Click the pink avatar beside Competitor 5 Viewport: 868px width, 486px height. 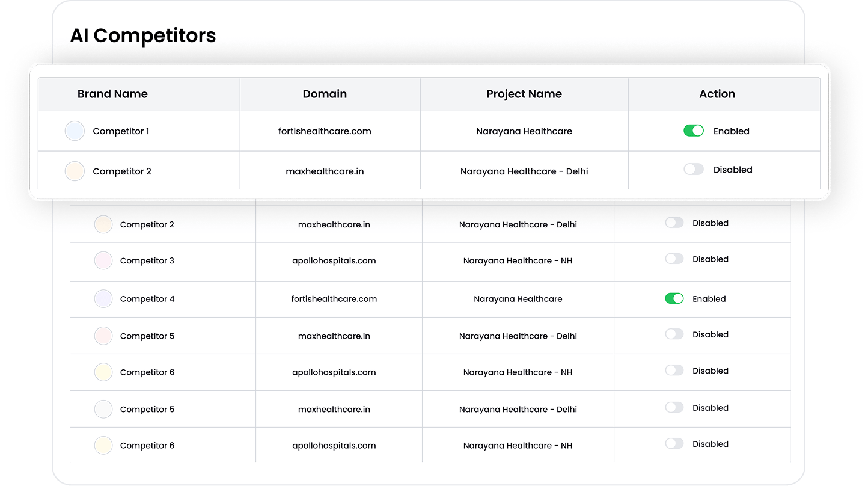tap(103, 336)
